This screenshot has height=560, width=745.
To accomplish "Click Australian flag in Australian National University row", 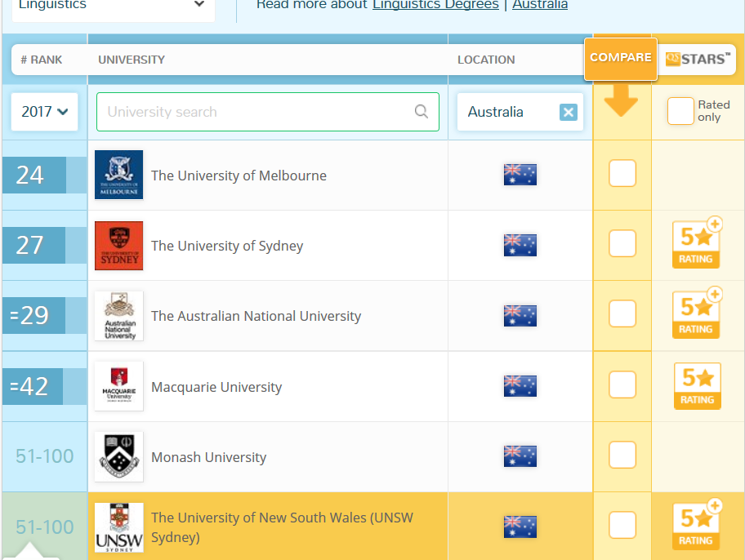I will (520, 315).
